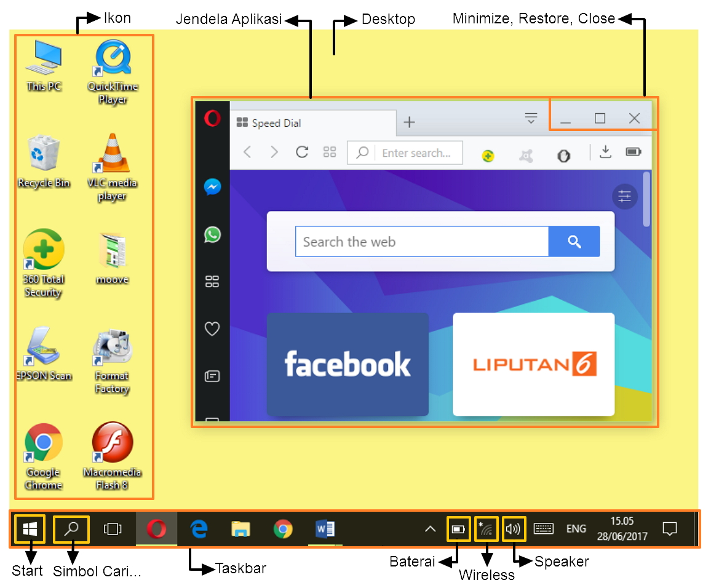The height and width of the screenshot is (588, 711).
Task: Close the Opera window
Action: pos(634,118)
